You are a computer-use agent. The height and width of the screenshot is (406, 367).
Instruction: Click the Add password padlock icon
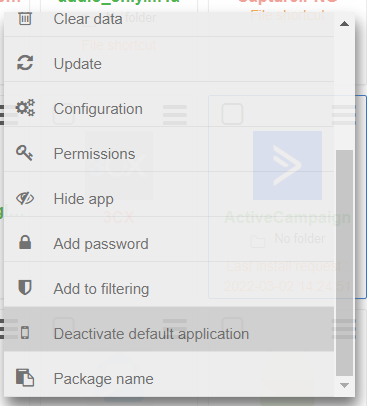pos(25,242)
